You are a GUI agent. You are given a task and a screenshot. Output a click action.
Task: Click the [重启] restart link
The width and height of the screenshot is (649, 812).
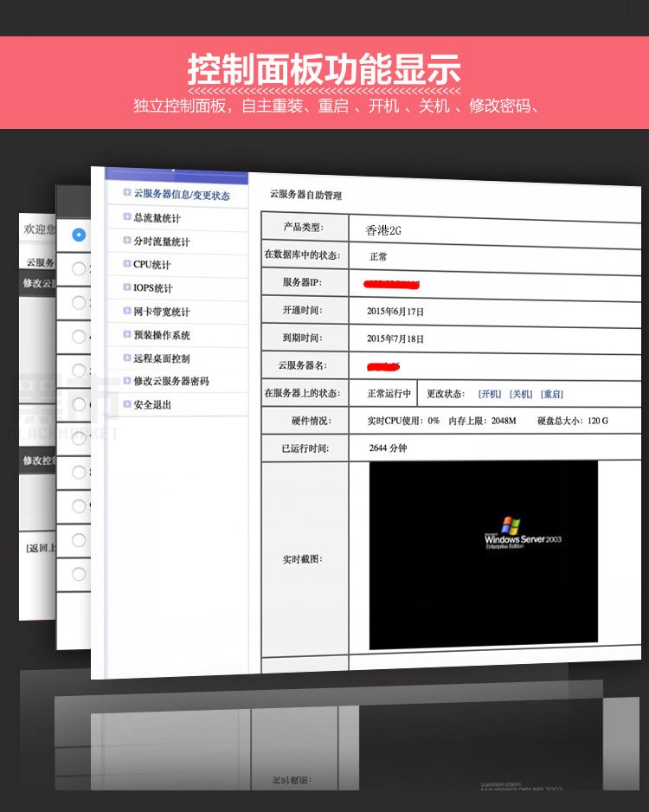(552, 394)
